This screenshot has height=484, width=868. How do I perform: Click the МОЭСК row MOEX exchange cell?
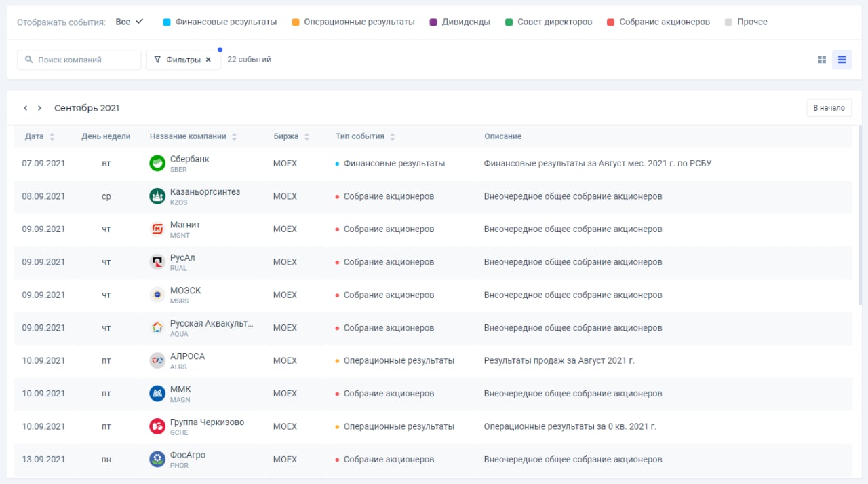click(x=285, y=295)
